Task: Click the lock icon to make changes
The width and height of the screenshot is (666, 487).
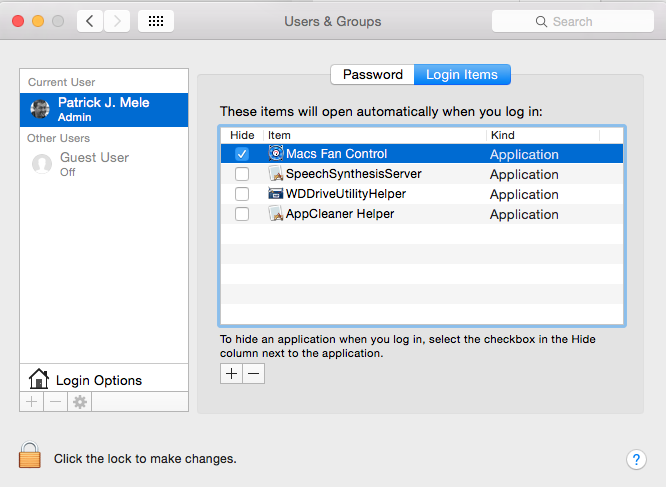Action: pyautogui.click(x=31, y=456)
